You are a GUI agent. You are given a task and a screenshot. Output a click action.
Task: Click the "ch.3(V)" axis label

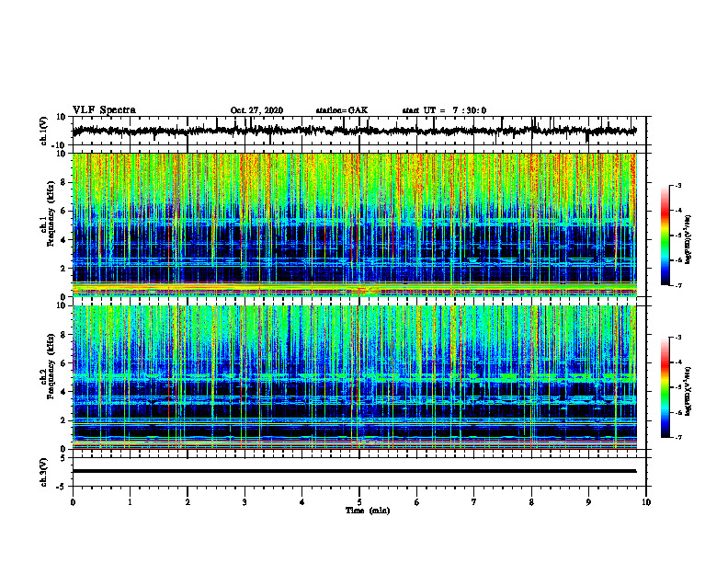pos(44,472)
